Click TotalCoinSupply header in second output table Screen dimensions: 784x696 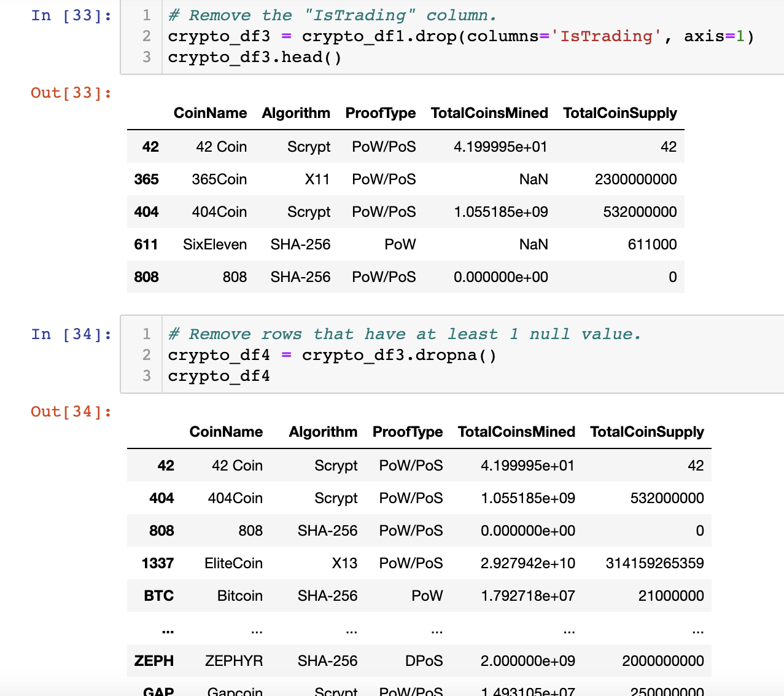(x=647, y=432)
